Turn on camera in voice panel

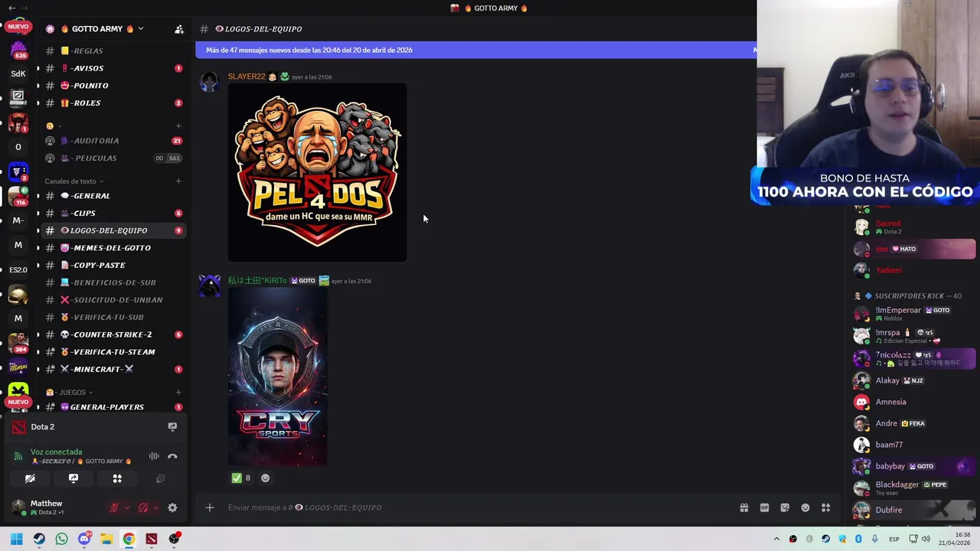point(30,478)
